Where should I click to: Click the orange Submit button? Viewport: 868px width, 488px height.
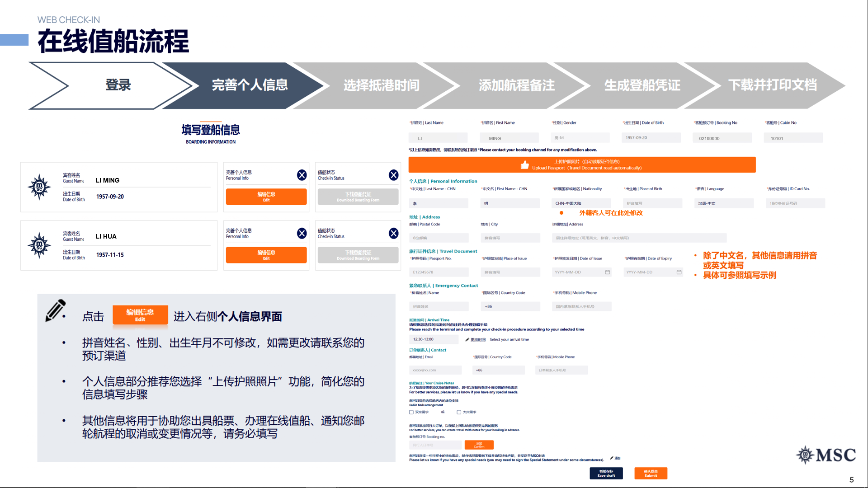point(651,473)
